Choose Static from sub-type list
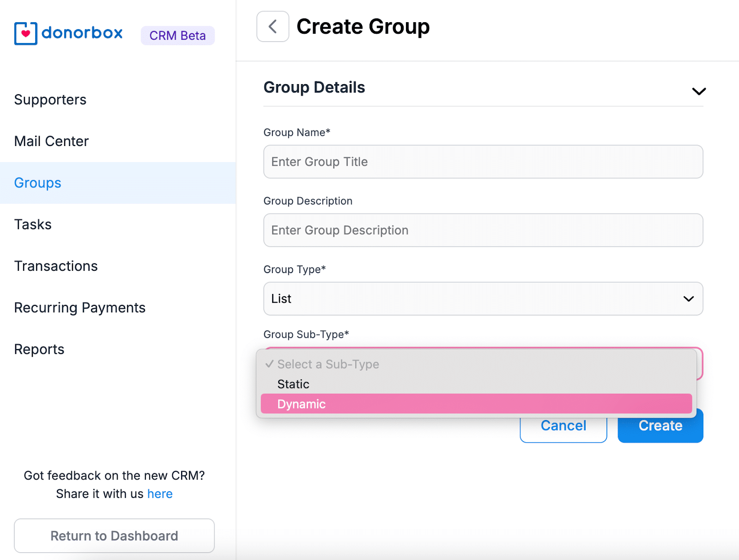Viewport: 739px width, 560px height. (294, 384)
